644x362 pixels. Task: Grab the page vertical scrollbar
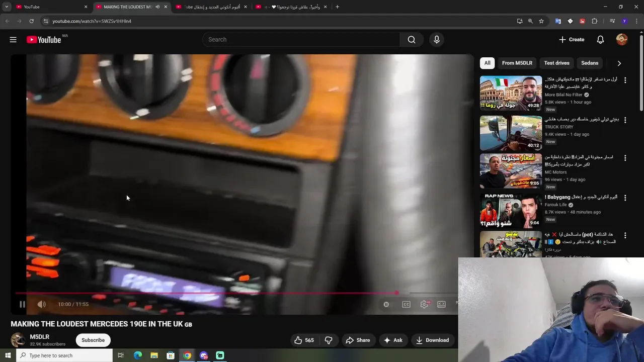(641, 73)
